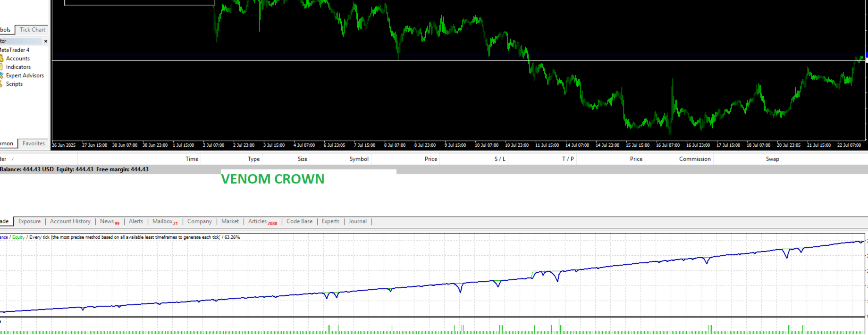
Task: Open the Market tab
Action: [230, 221]
